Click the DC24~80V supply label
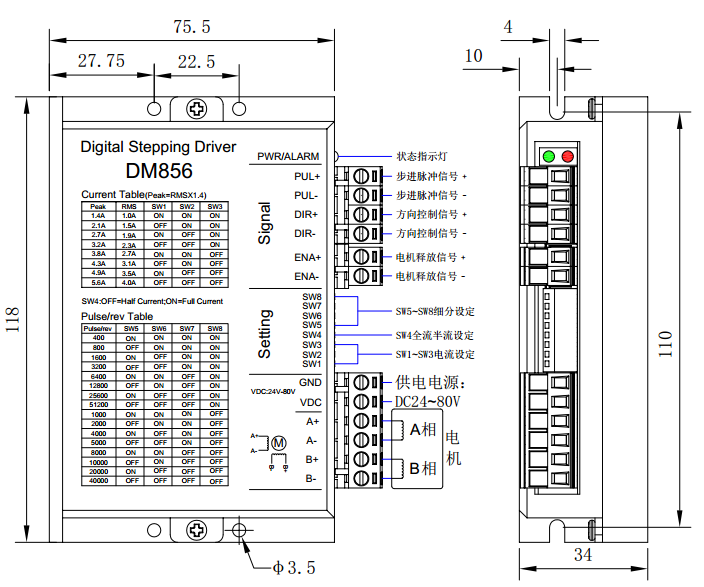This screenshot has height=587, width=704. pyautogui.click(x=427, y=402)
